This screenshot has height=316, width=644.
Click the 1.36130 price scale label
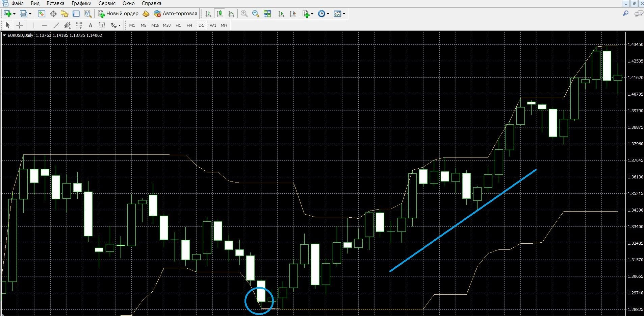(x=635, y=177)
